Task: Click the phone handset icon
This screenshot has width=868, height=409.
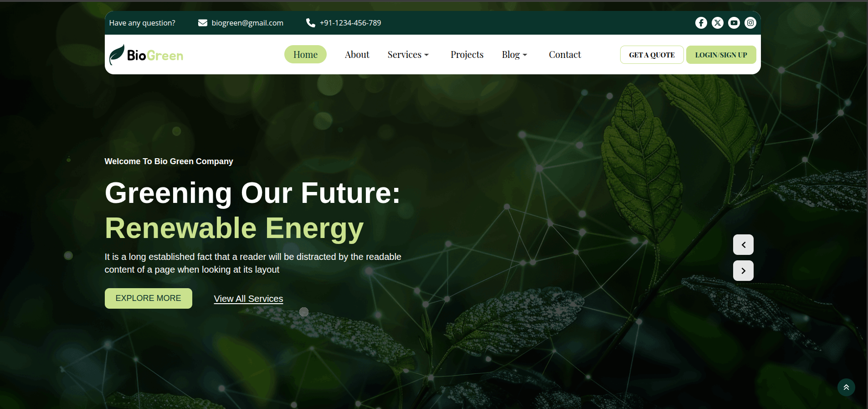Action: [x=311, y=23]
